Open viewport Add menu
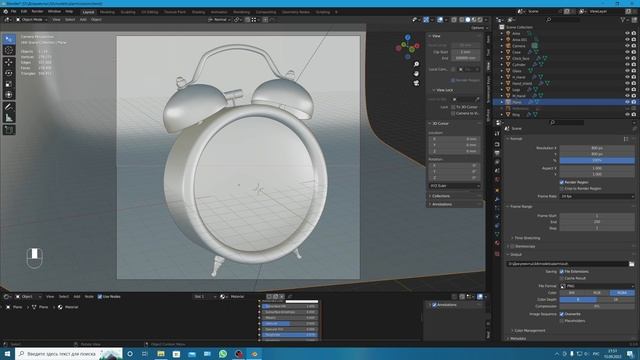The image size is (640, 360). (x=83, y=20)
